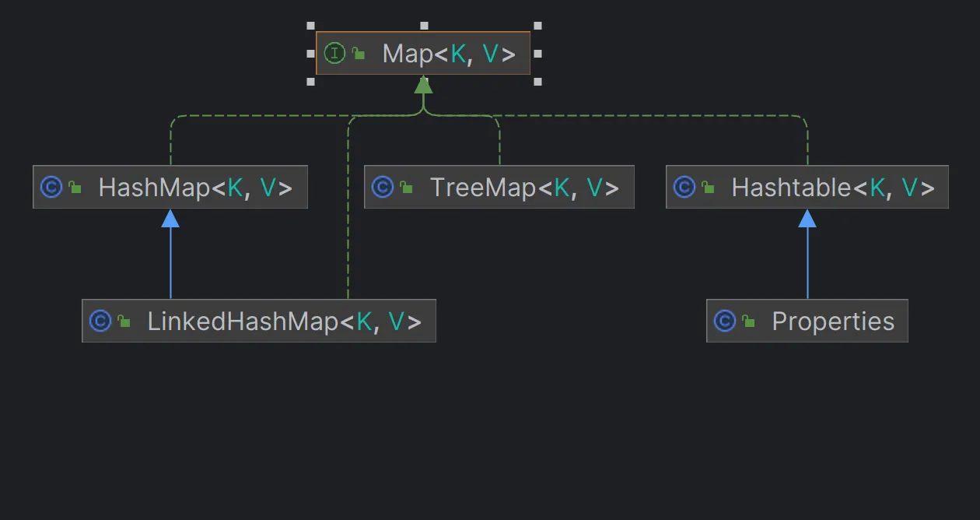Click the class icon on HashMap node
This screenshot has height=520, width=980.
[51, 187]
